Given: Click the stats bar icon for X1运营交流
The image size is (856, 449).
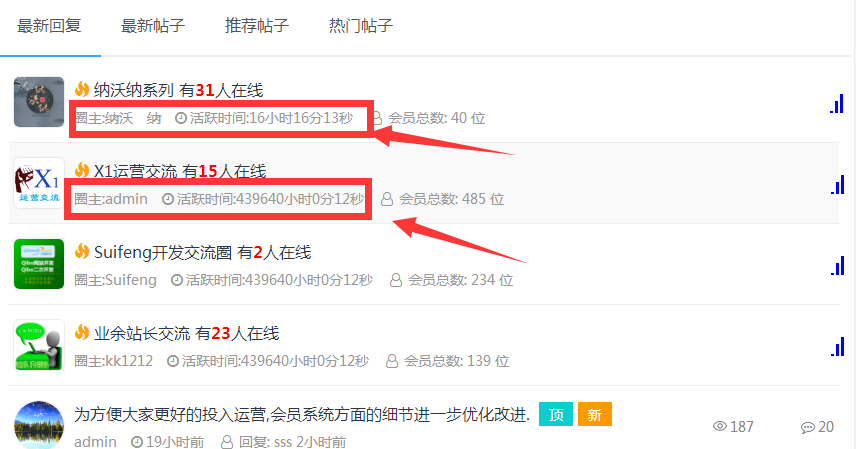Looking at the screenshot, I should coord(837,185).
